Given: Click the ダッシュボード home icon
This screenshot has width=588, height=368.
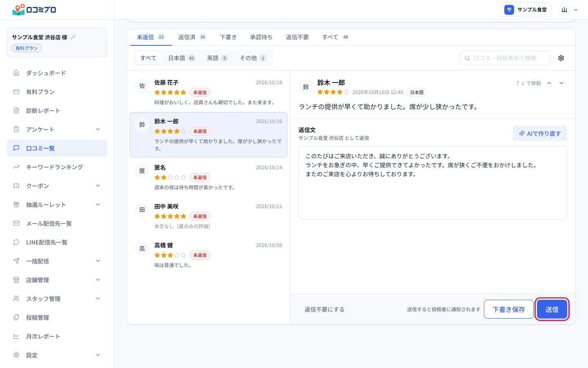Looking at the screenshot, I should tap(16, 73).
